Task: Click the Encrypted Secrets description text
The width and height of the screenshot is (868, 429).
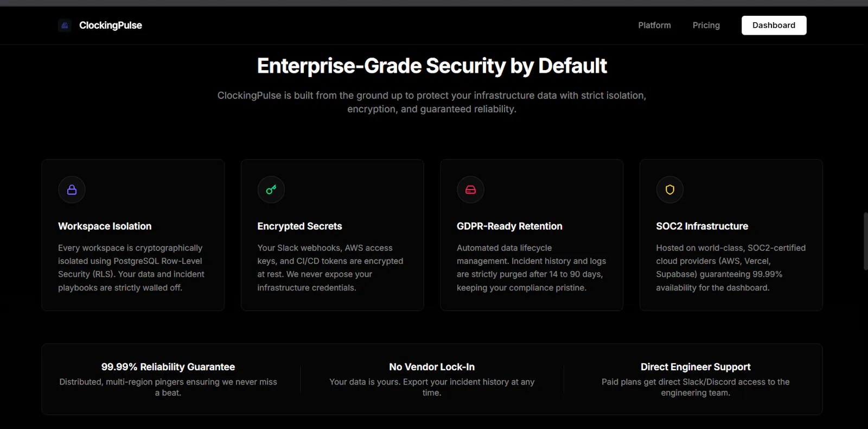Action: tap(330, 268)
